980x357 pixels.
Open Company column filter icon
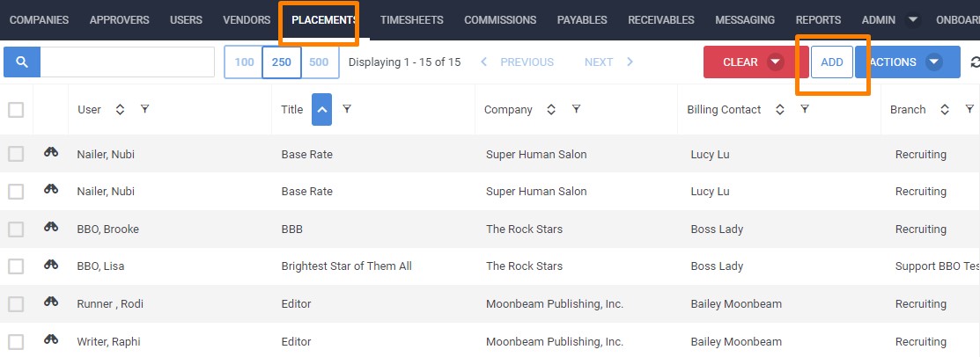coord(576,110)
